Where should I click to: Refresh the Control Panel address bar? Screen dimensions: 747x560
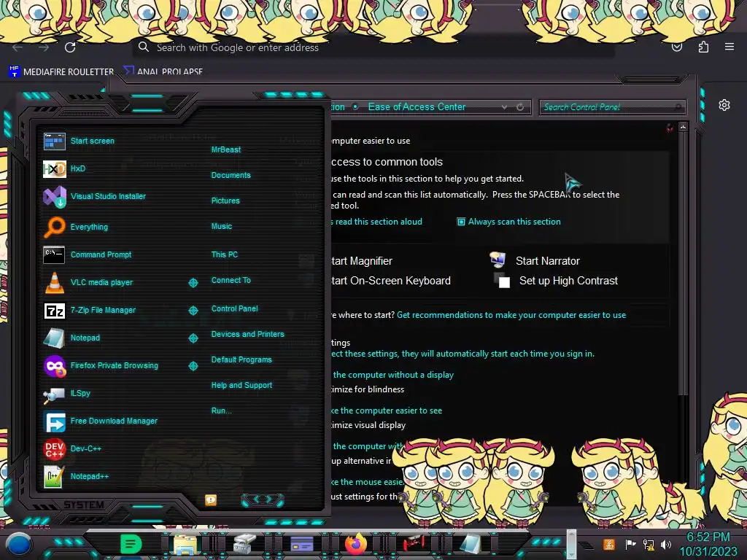pos(520,107)
